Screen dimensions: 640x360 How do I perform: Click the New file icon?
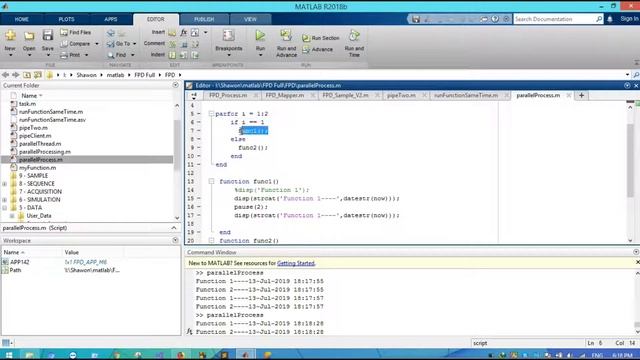10,36
